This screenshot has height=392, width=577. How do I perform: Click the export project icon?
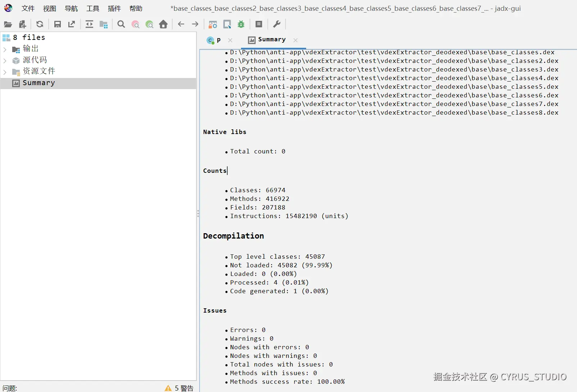pos(72,24)
